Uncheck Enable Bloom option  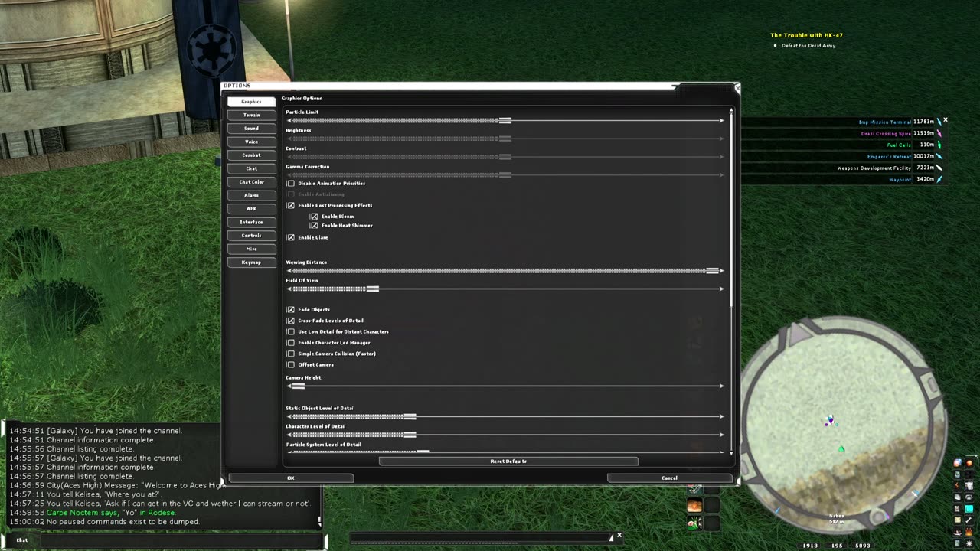314,217
